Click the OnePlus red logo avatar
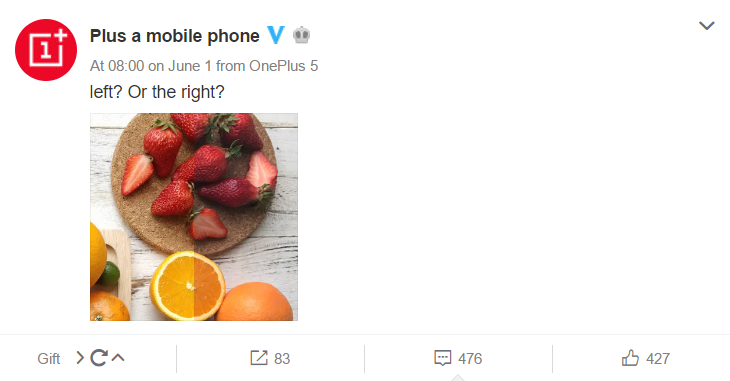The width and height of the screenshot is (730, 381). coord(46,50)
